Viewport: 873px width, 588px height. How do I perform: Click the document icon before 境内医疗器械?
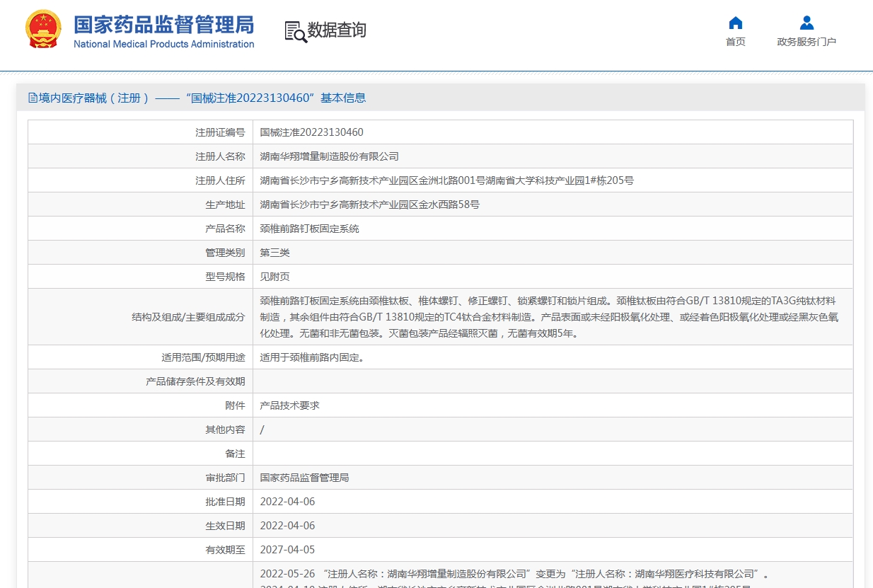tap(33, 98)
